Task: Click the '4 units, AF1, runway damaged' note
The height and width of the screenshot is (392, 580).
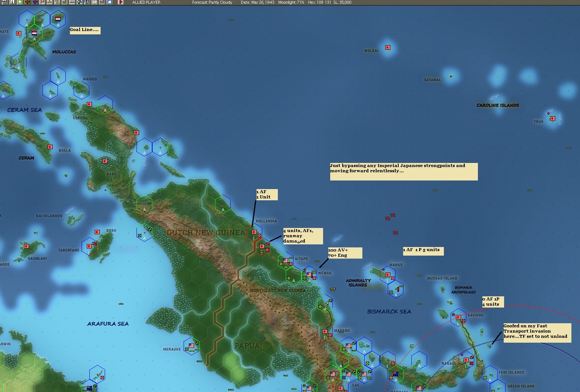Action: (303, 236)
